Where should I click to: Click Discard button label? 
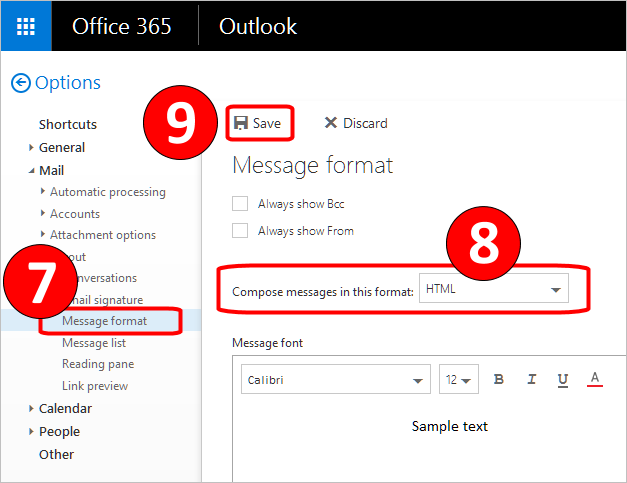point(365,123)
